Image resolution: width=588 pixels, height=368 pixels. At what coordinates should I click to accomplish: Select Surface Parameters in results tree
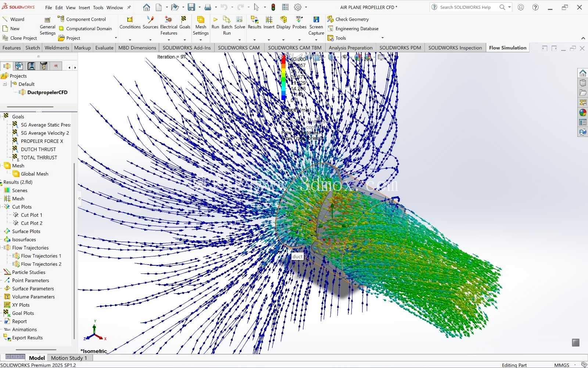tap(29, 289)
